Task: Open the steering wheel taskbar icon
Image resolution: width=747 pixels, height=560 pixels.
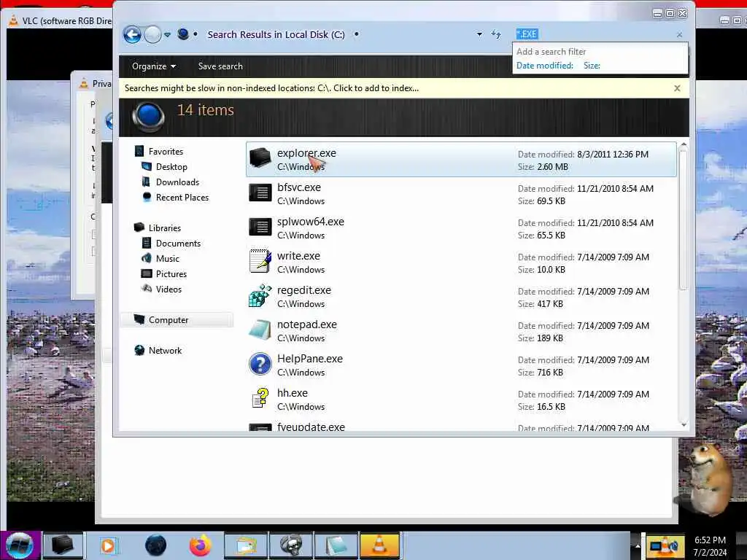Action: pyautogui.click(x=290, y=545)
